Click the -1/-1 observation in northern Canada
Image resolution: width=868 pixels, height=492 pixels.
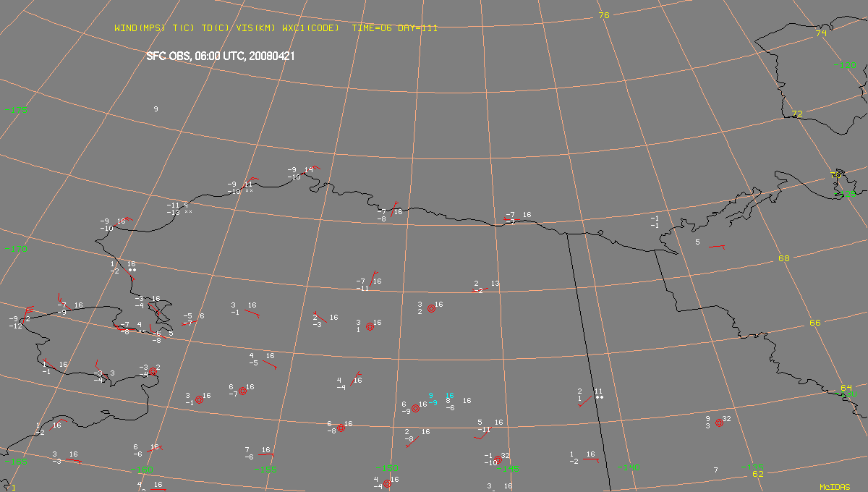655,221
